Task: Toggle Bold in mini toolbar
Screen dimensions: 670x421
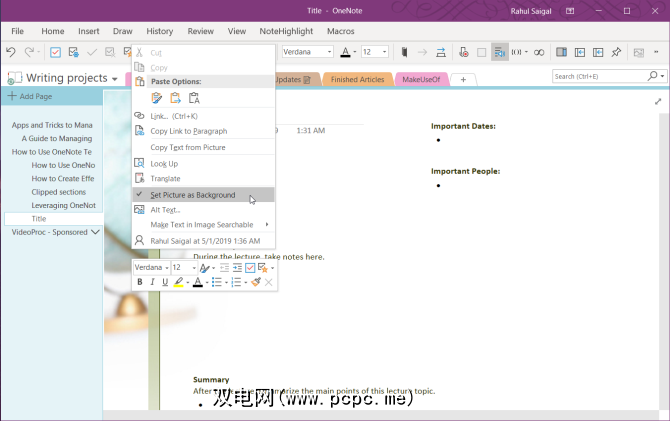Action: click(x=140, y=282)
